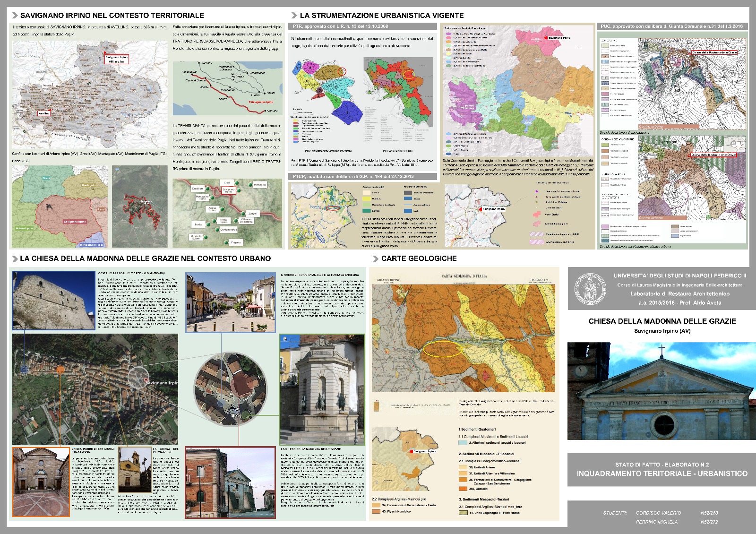
Task: Click the green marker beside Frigento label
Action: click(x=226, y=242)
